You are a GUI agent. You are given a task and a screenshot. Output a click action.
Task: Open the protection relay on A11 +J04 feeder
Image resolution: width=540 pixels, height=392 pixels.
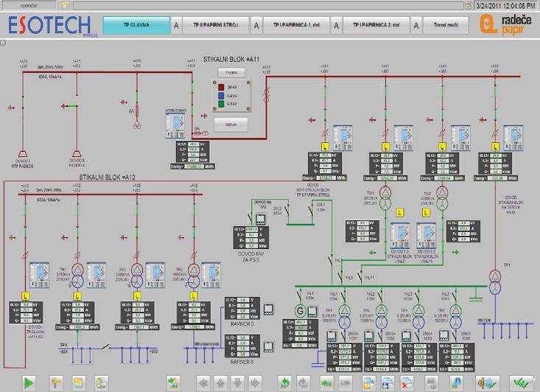coord(175,125)
